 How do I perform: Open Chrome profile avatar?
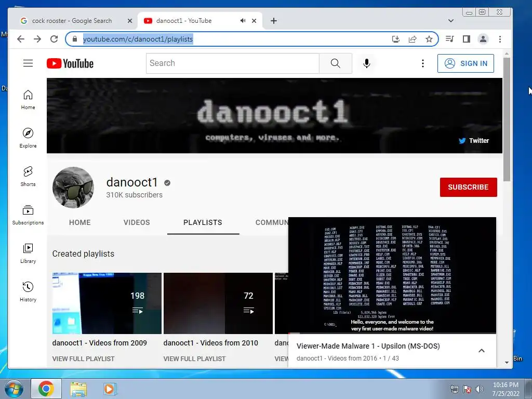483,39
